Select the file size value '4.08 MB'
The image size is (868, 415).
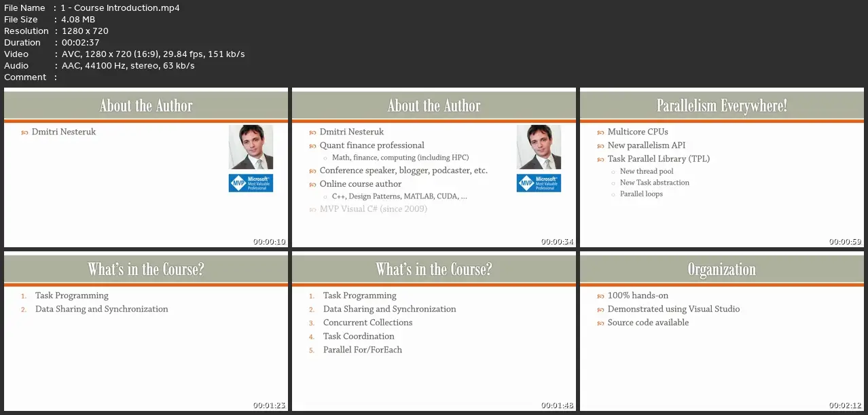(x=79, y=20)
